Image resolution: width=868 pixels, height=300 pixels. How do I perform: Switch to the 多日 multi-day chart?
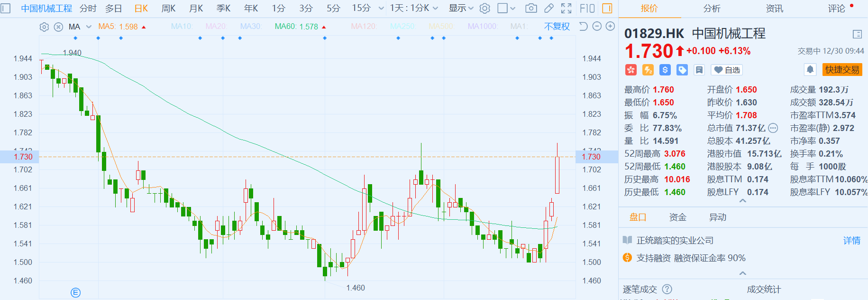click(x=114, y=9)
